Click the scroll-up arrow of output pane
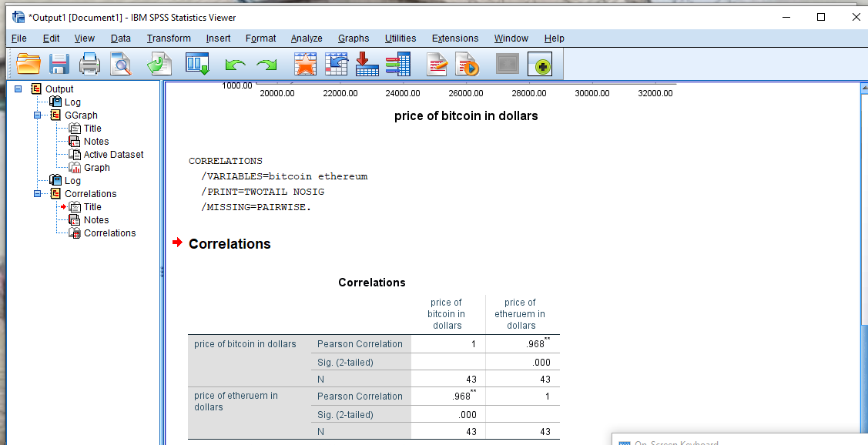The height and width of the screenshot is (445, 868). pyautogui.click(x=864, y=88)
